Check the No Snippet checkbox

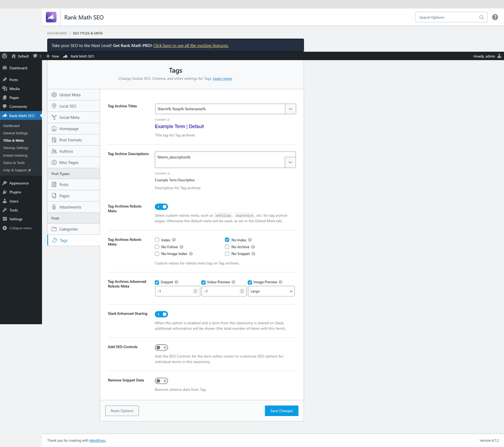(227, 253)
